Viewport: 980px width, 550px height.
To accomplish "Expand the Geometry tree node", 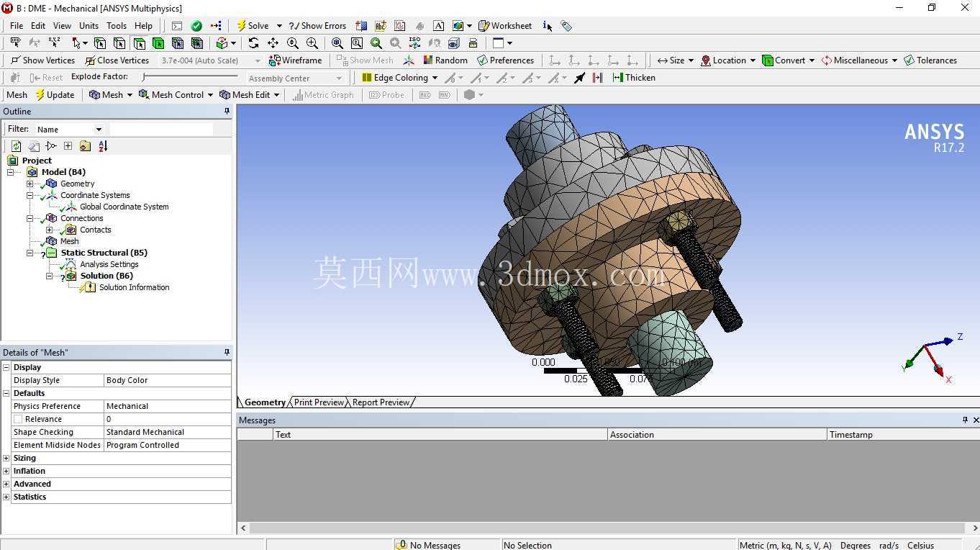I will (30, 184).
